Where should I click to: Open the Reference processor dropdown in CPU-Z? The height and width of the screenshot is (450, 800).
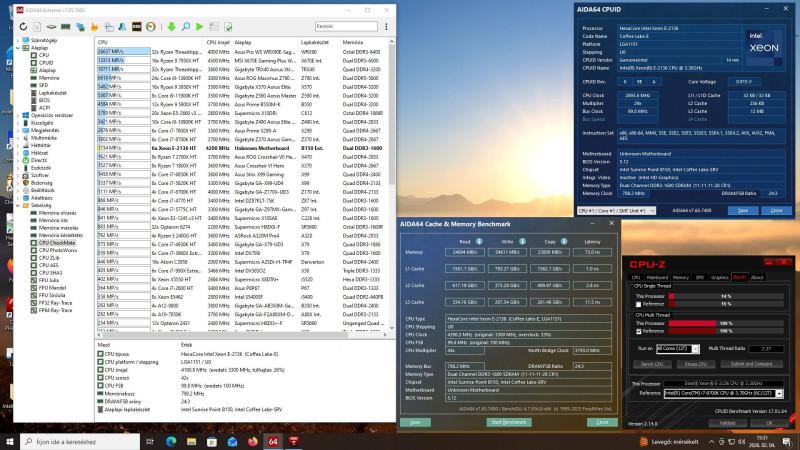(x=779, y=393)
